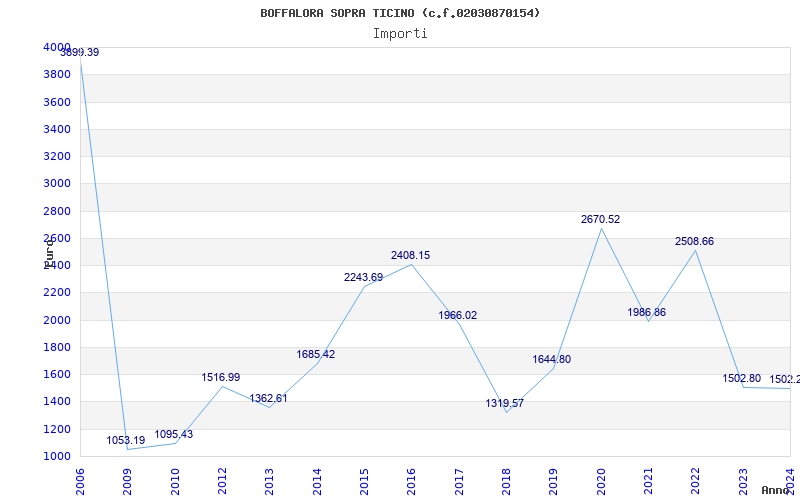Click the x-axis year 2020
Viewport: 800px width, 500px height.
click(601, 482)
